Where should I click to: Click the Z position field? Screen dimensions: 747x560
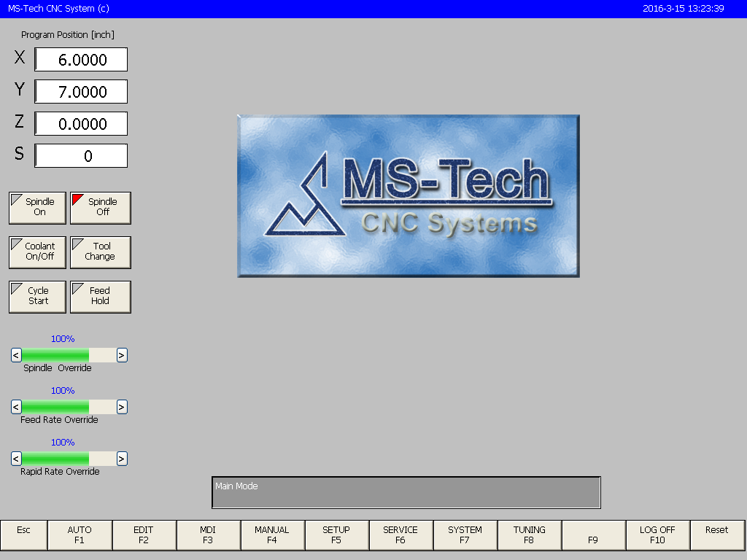click(81, 124)
